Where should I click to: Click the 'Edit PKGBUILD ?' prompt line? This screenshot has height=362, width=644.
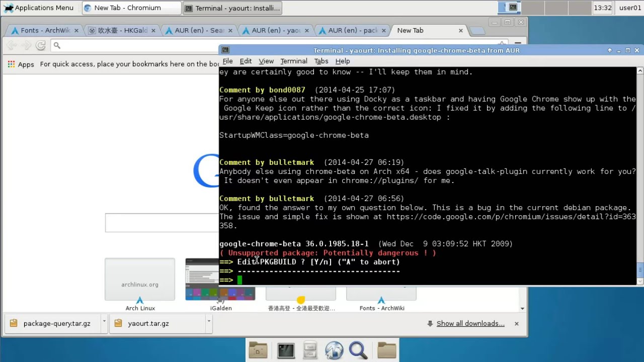click(309, 262)
